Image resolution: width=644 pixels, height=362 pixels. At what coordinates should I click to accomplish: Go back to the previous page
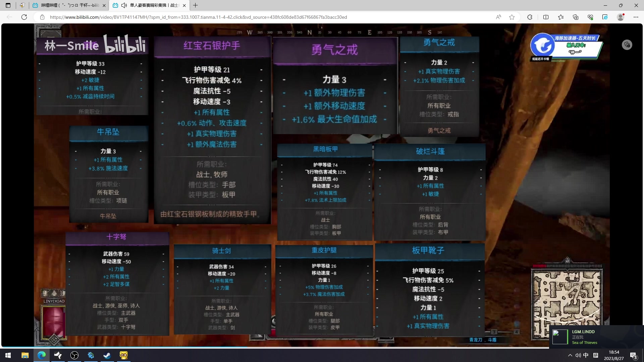(x=9, y=17)
